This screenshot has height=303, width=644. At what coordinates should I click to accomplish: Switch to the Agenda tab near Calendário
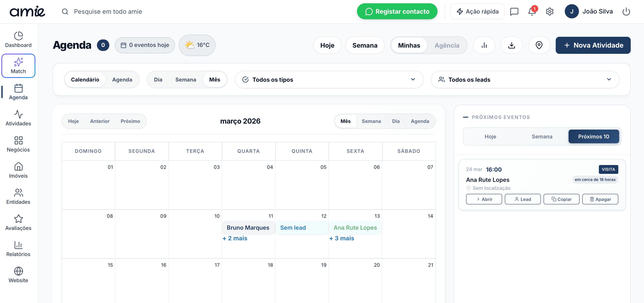[x=122, y=80]
